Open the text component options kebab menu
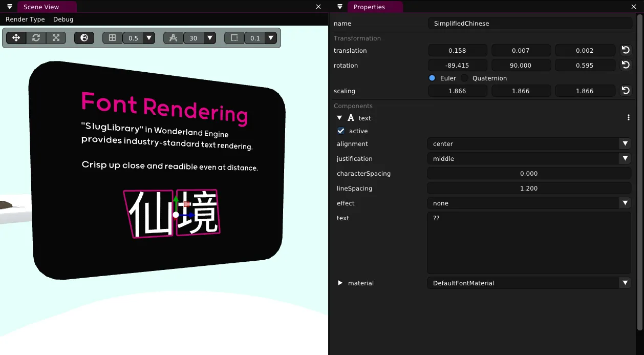This screenshot has width=644, height=355. click(628, 117)
